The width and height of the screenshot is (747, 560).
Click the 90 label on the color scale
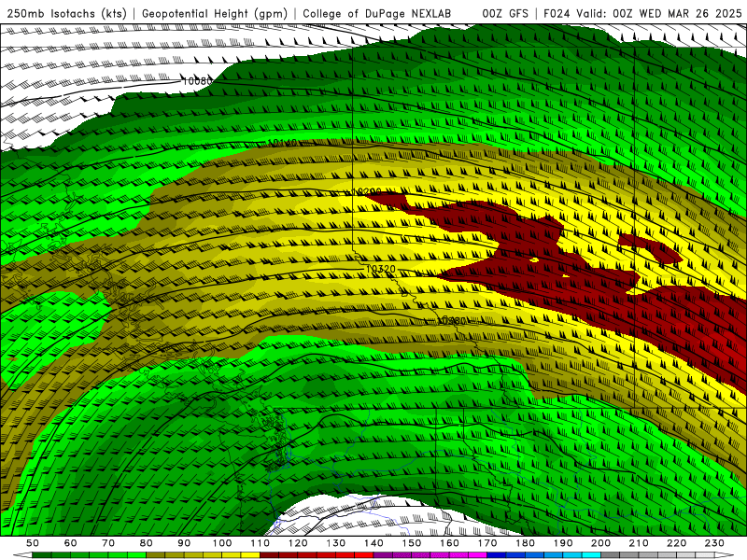184,543
